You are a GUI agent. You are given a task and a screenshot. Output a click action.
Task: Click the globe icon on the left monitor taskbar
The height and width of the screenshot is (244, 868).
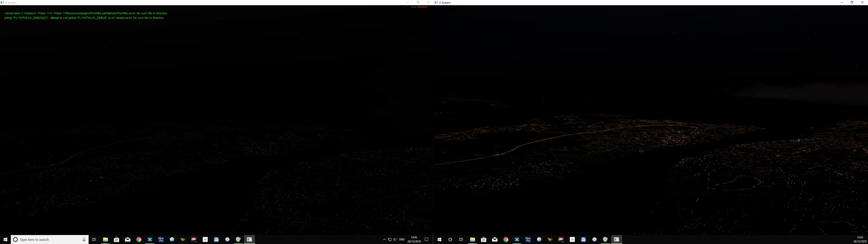tap(172, 239)
